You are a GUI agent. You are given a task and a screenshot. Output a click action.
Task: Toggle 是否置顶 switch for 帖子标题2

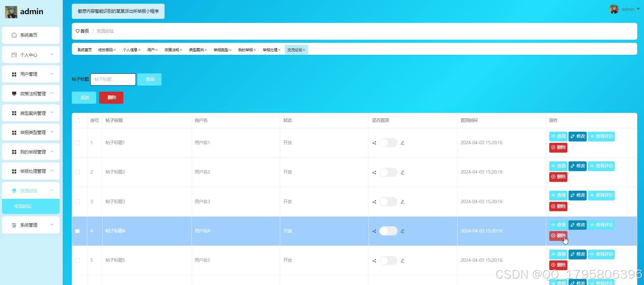388,172
